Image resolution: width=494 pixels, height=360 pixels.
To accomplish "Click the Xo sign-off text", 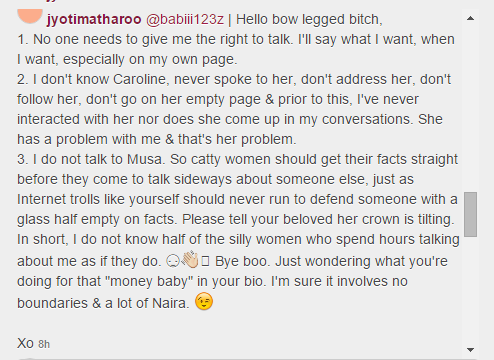I will (25, 343).
